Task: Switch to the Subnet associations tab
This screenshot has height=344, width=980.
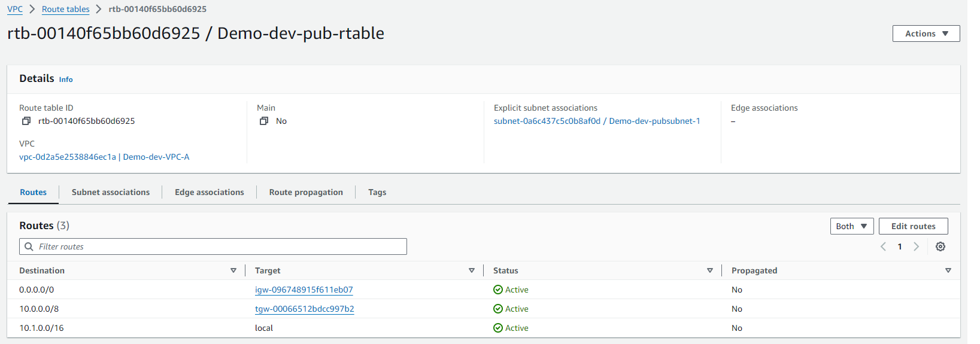Action: pos(111,192)
